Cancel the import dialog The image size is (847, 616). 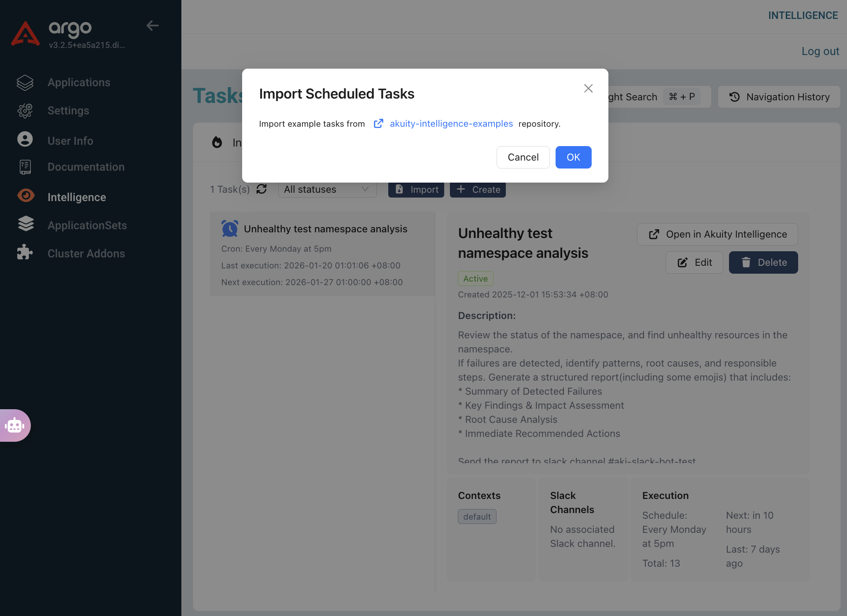[523, 157]
